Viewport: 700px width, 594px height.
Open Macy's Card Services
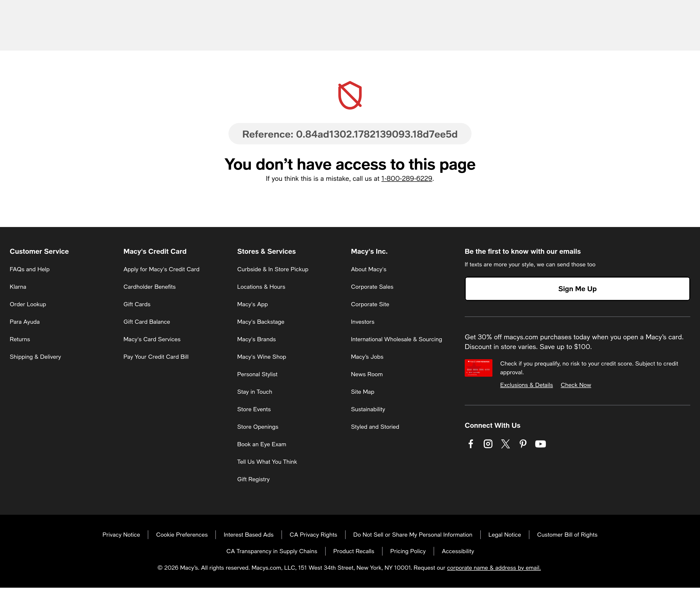152,339
